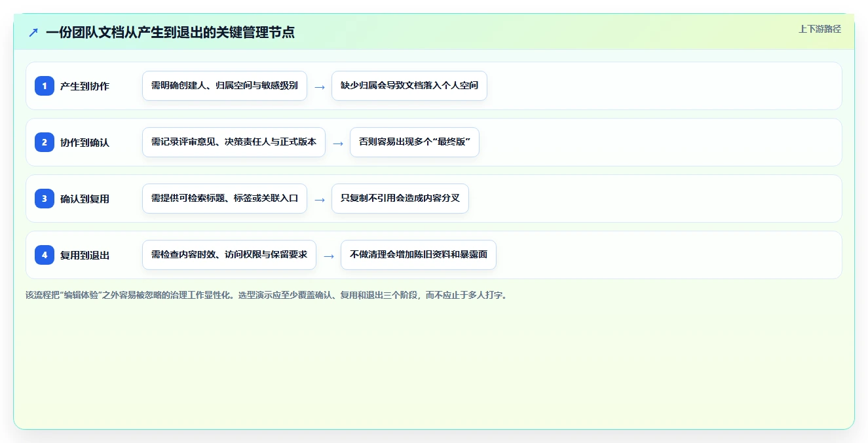Click the footnote text starting 该流程把“编辑体验”
Screen dimensions: 868x443
[267, 296]
